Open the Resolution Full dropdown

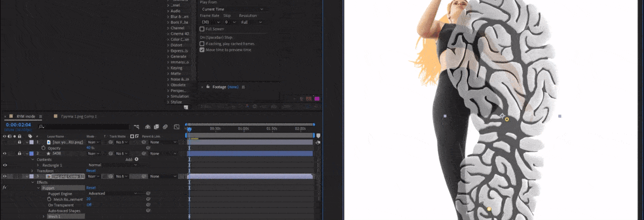(x=251, y=22)
